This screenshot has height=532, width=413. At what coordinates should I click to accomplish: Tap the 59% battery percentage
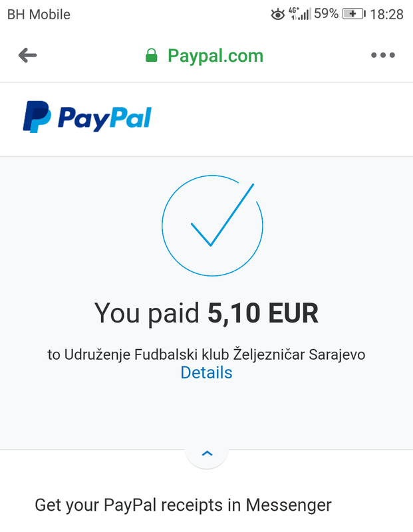pyautogui.click(x=326, y=14)
